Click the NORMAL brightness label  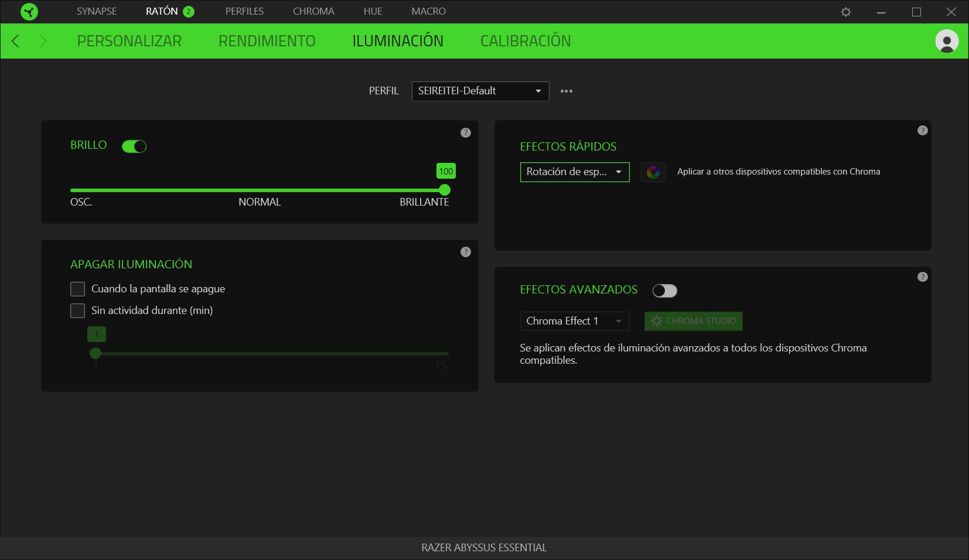point(260,202)
